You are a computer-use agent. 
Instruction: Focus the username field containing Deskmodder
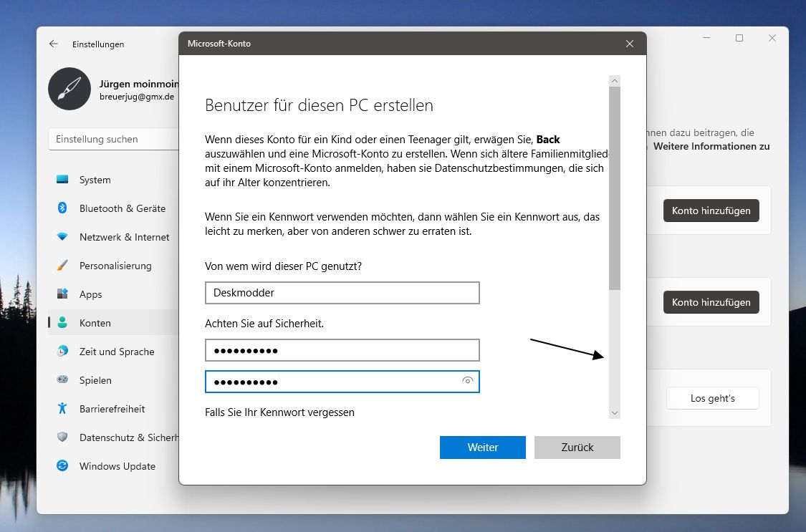342,293
